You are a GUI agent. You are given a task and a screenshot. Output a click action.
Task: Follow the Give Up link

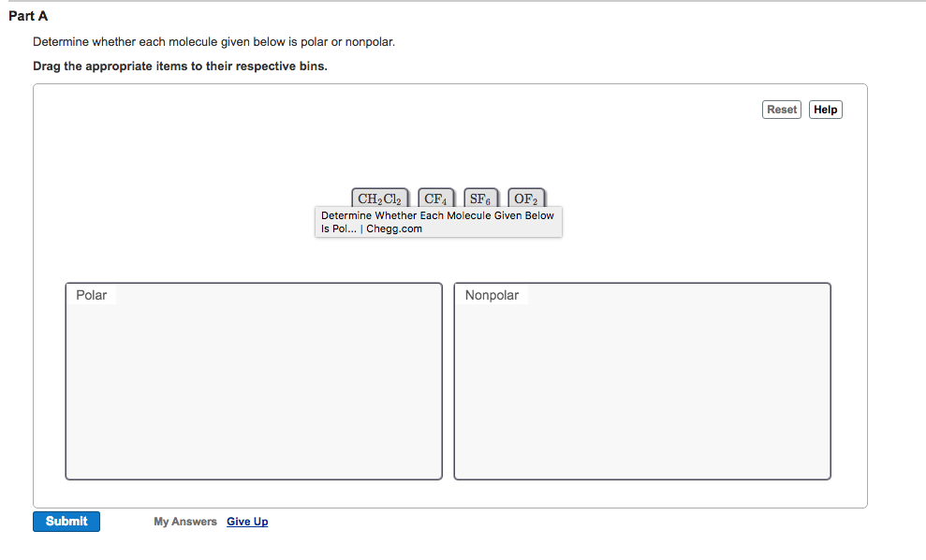click(x=247, y=522)
